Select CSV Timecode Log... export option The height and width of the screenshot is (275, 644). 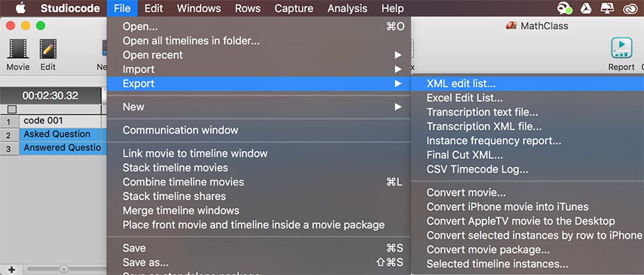tap(527, 169)
